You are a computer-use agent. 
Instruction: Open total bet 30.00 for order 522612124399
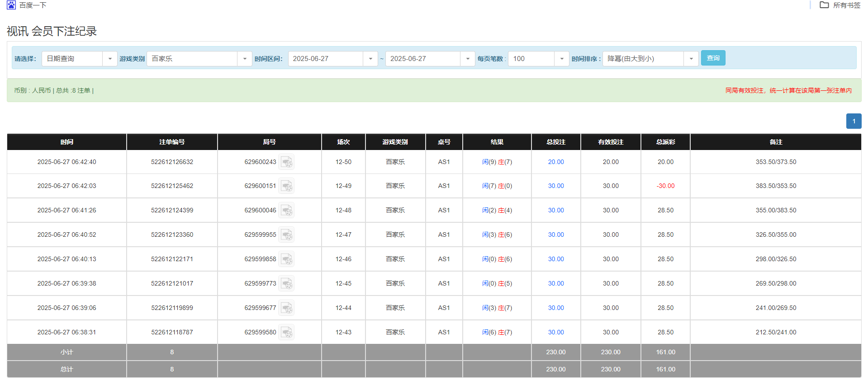556,210
